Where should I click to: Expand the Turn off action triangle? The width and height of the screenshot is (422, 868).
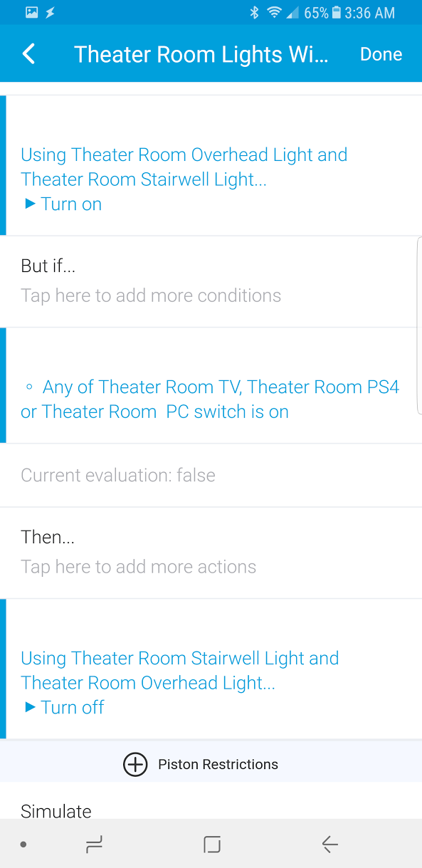30,708
